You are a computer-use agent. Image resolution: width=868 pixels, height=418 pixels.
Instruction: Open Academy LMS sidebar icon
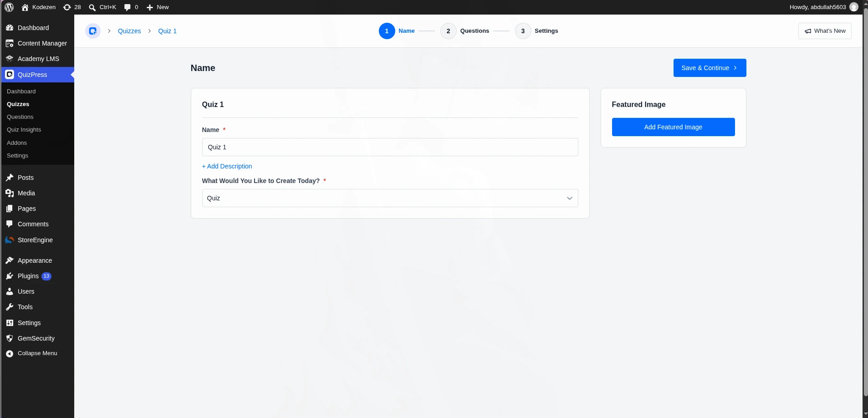pyautogui.click(x=10, y=59)
